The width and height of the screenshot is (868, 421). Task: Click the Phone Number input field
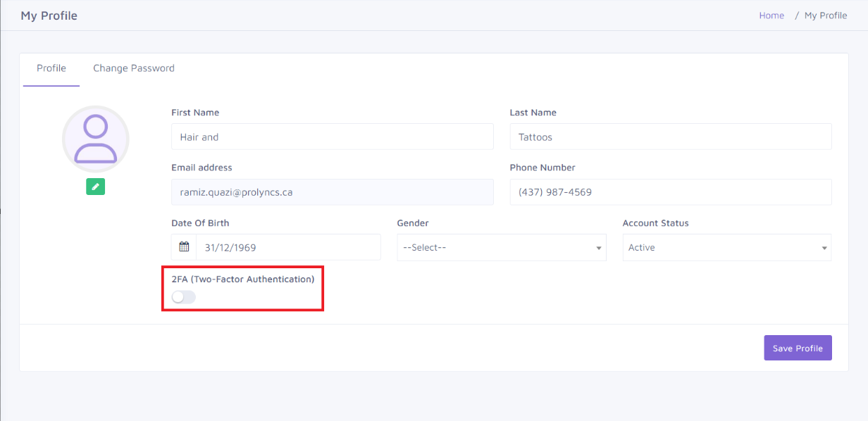click(671, 191)
